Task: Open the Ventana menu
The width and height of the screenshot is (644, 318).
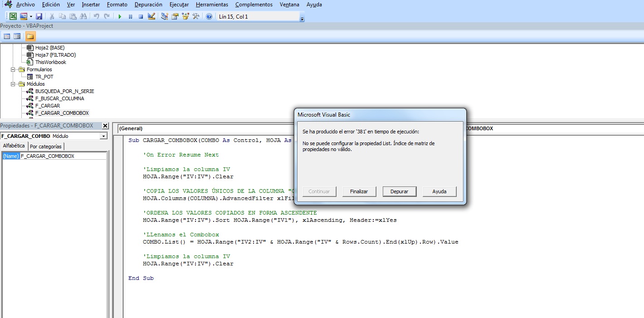Action: click(289, 5)
